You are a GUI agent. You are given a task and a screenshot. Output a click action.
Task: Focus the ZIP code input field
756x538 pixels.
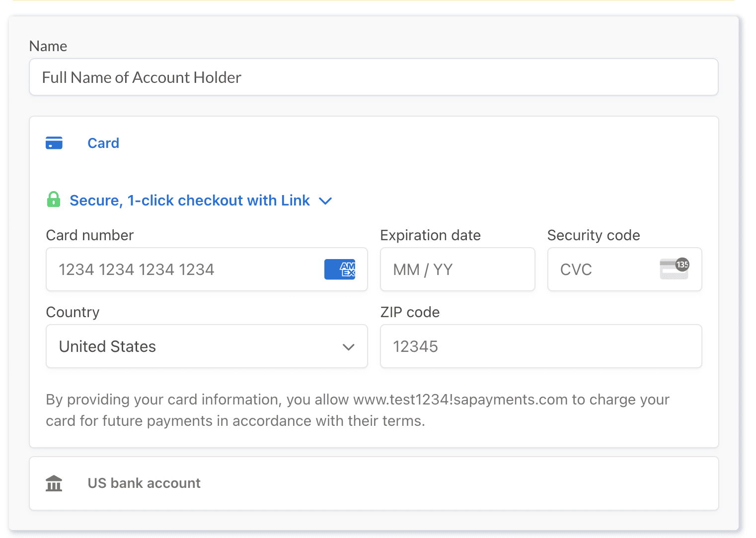tap(540, 346)
